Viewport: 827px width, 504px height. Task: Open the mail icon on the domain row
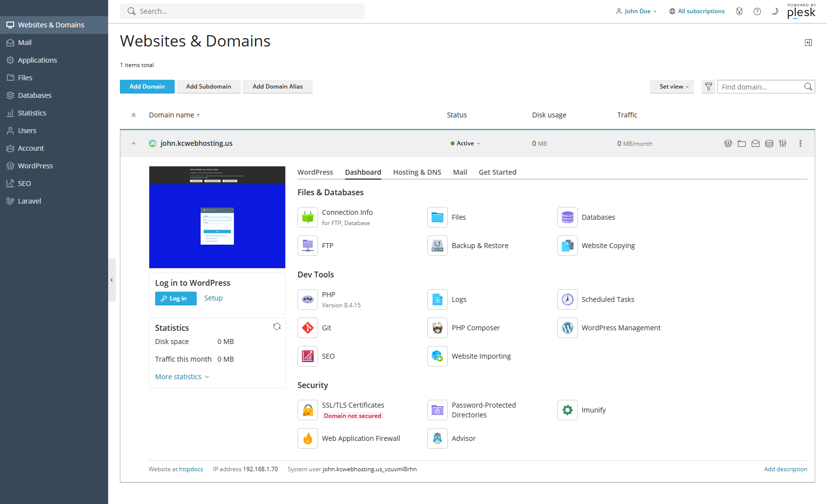point(755,143)
